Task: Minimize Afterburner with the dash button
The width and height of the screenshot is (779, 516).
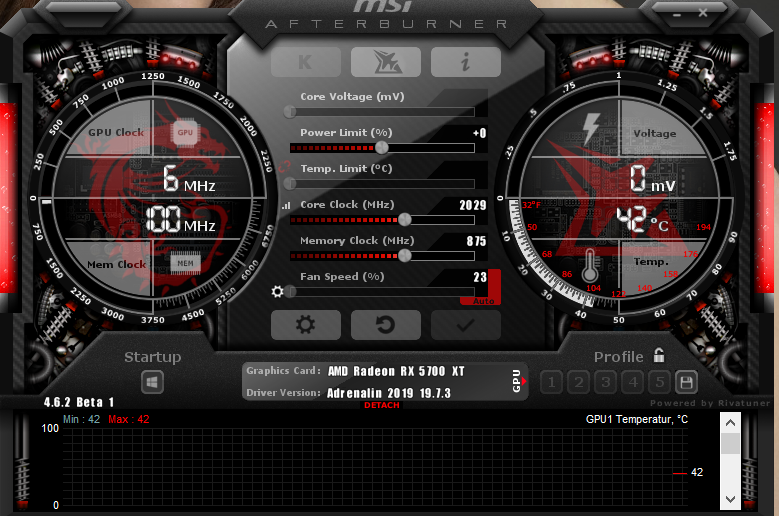Action: pos(677,15)
